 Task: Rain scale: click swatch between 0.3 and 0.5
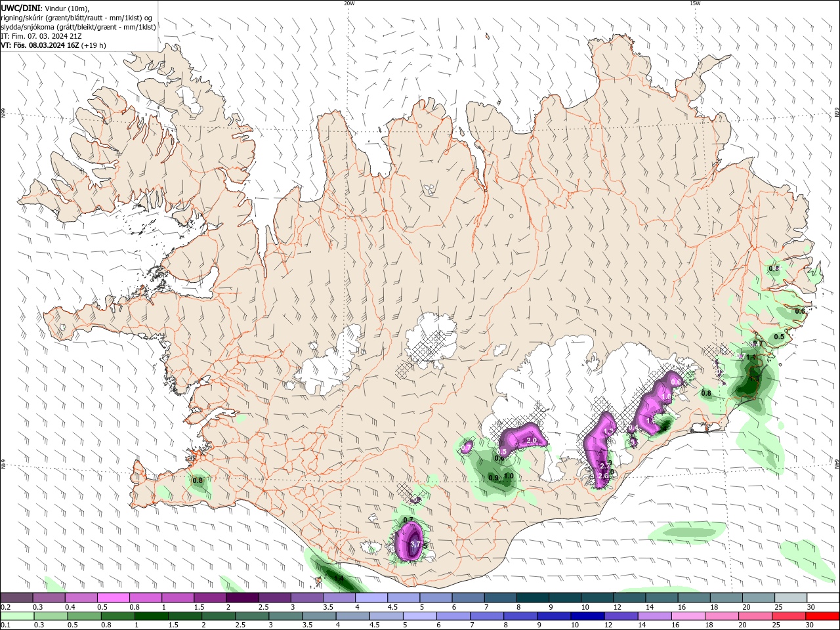(51, 616)
